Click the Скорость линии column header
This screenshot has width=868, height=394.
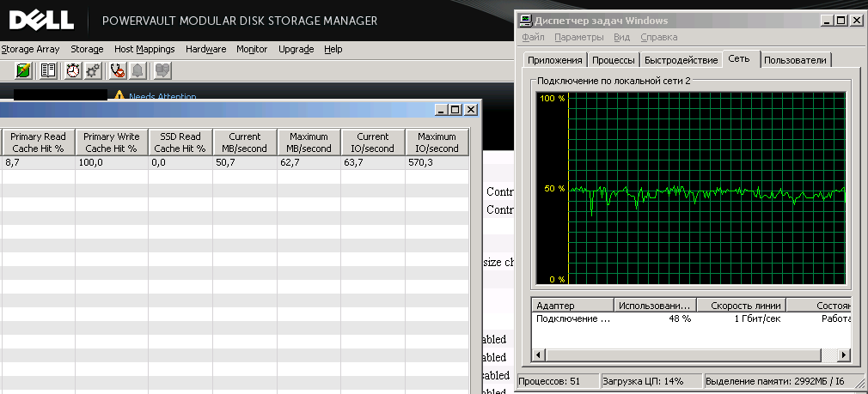tap(741, 306)
